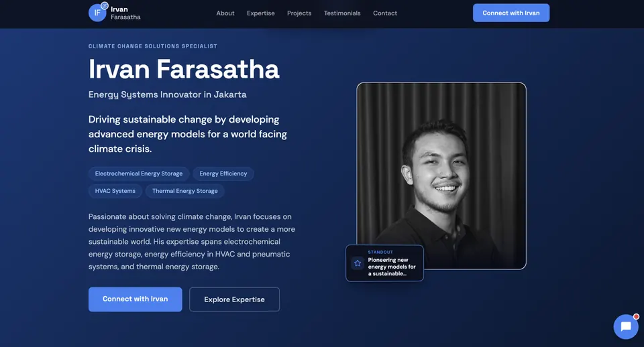Click the Irvan Farasatha name in the header
The height and width of the screenshot is (347, 644).
pos(125,13)
